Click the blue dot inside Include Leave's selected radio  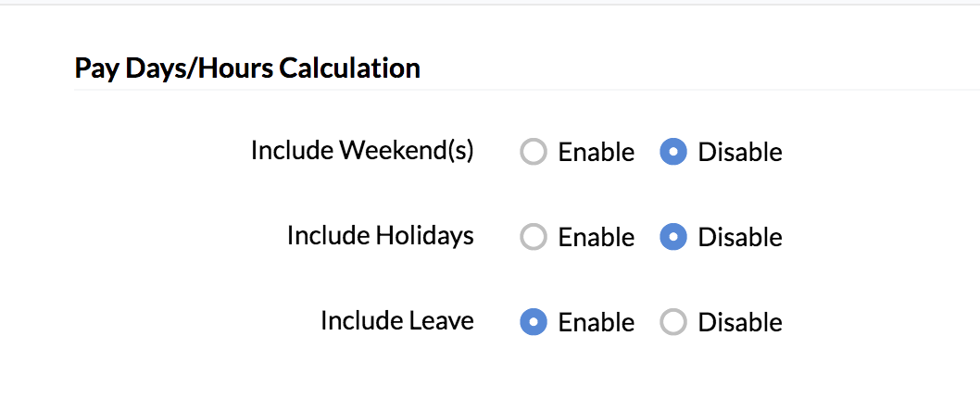pos(534,322)
